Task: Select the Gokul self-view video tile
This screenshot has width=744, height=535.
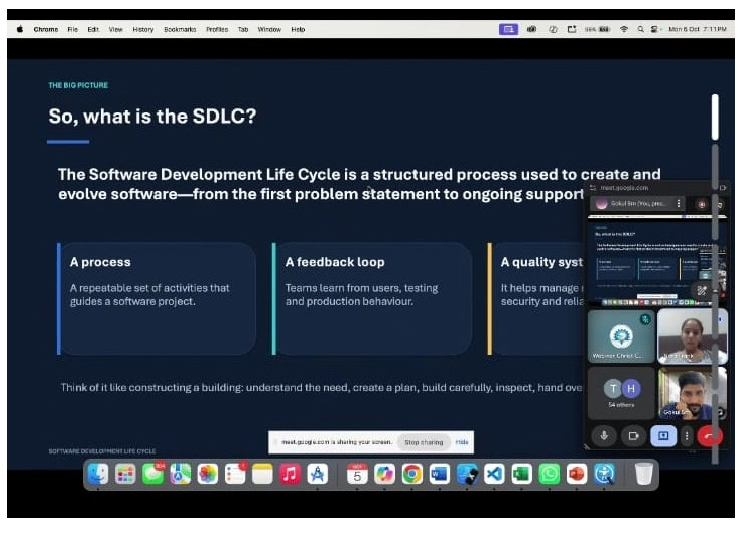Action: tap(692, 393)
